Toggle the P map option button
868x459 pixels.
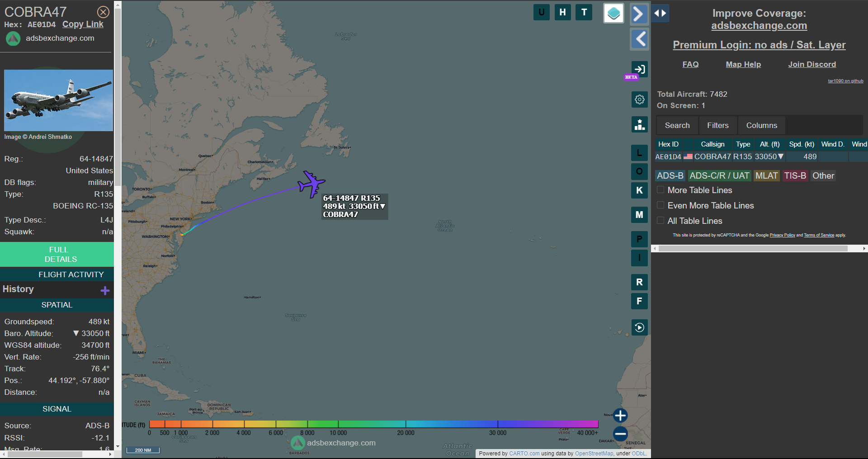(x=639, y=239)
